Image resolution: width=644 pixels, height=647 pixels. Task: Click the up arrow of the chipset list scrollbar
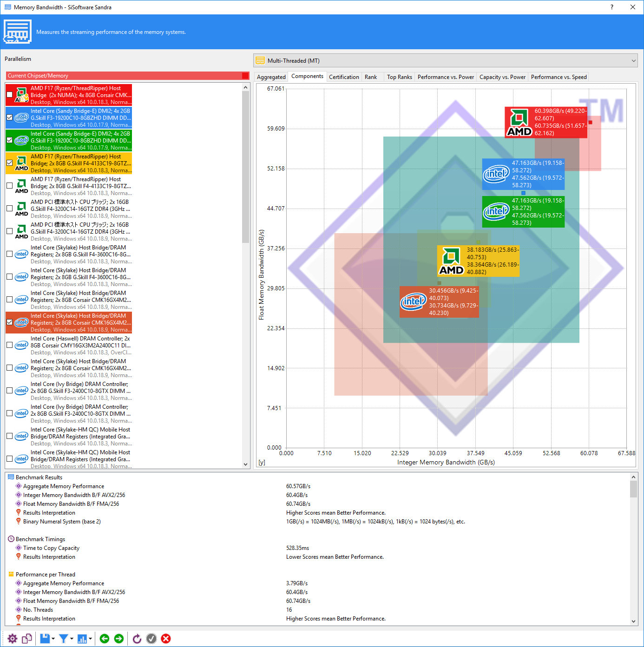[x=246, y=87]
